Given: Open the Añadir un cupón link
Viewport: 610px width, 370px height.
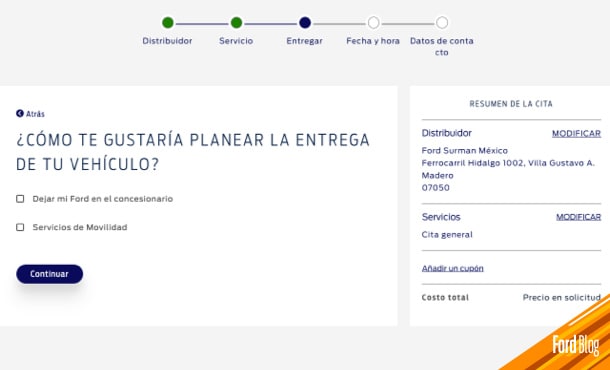Looking at the screenshot, I should pyautogui.click(x=452, y=268).
